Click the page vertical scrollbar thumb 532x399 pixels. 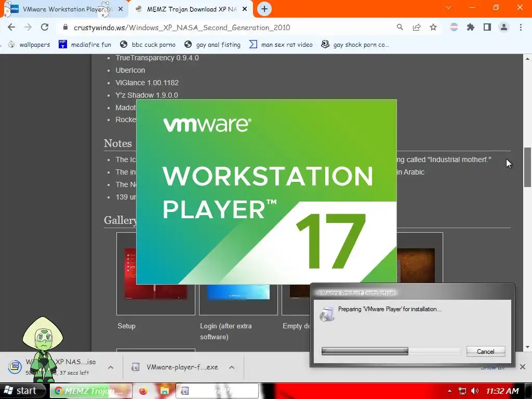tap(527, 167)
